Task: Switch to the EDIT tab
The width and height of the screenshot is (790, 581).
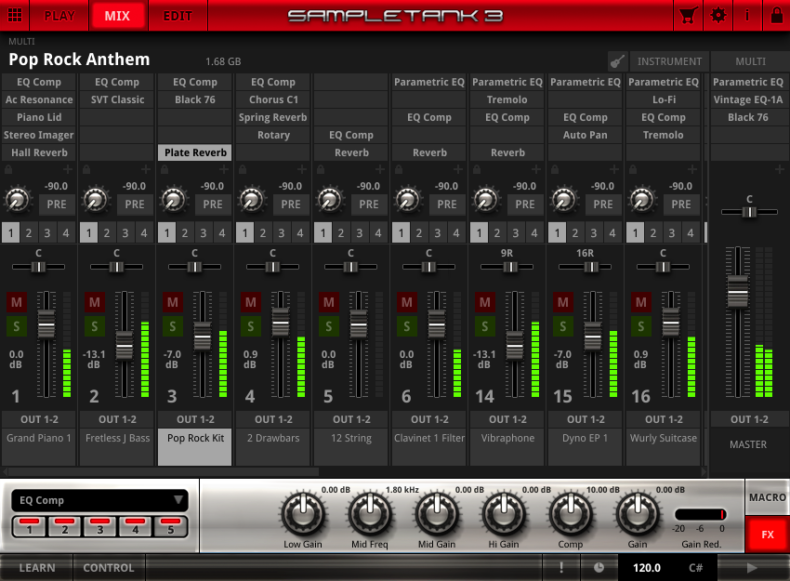Action: [x=177, y=16]
